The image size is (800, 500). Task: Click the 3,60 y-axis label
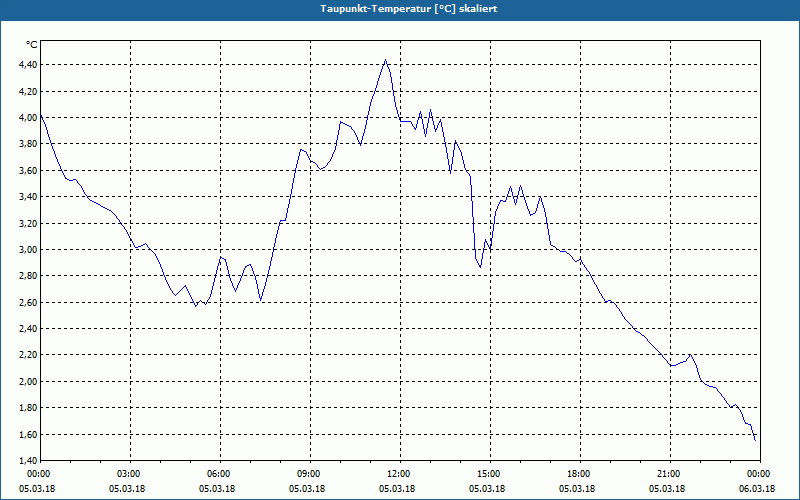[x=28, y=170]
